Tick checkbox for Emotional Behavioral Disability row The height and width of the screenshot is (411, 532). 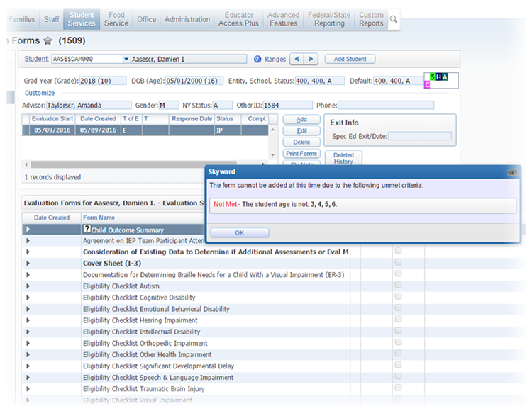pos(399,308)
